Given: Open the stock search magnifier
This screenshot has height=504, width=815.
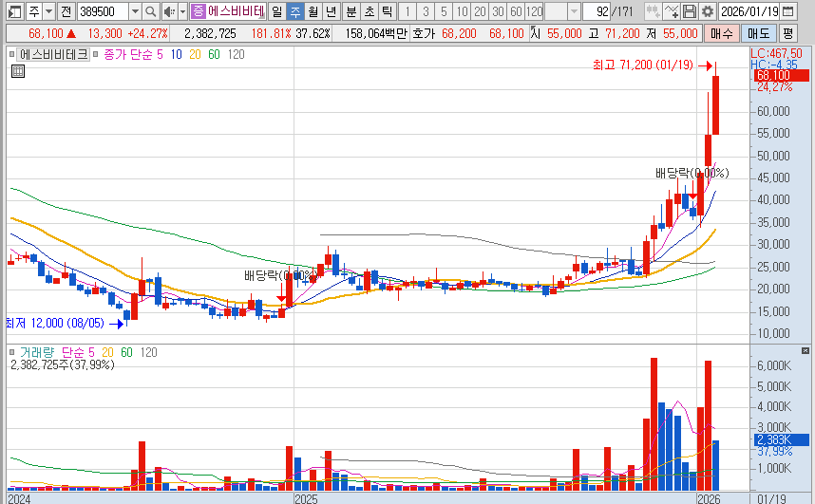Looking at the screenshot, I should click(x=151, y=10).
